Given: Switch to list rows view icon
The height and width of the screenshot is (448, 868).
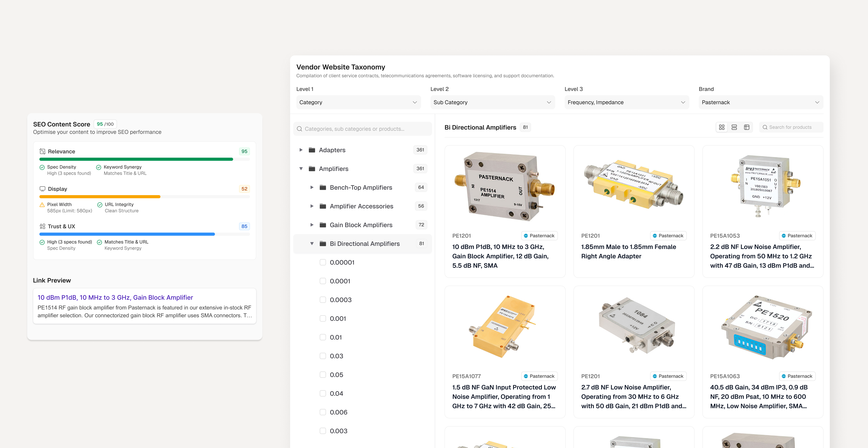Looking at the screenshot, I should (x=734, y=127).
